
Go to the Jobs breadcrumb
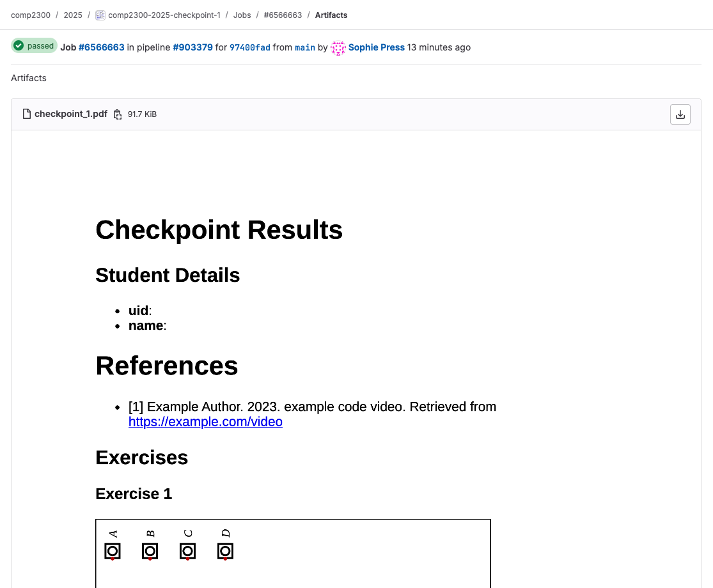pos(242,15)
